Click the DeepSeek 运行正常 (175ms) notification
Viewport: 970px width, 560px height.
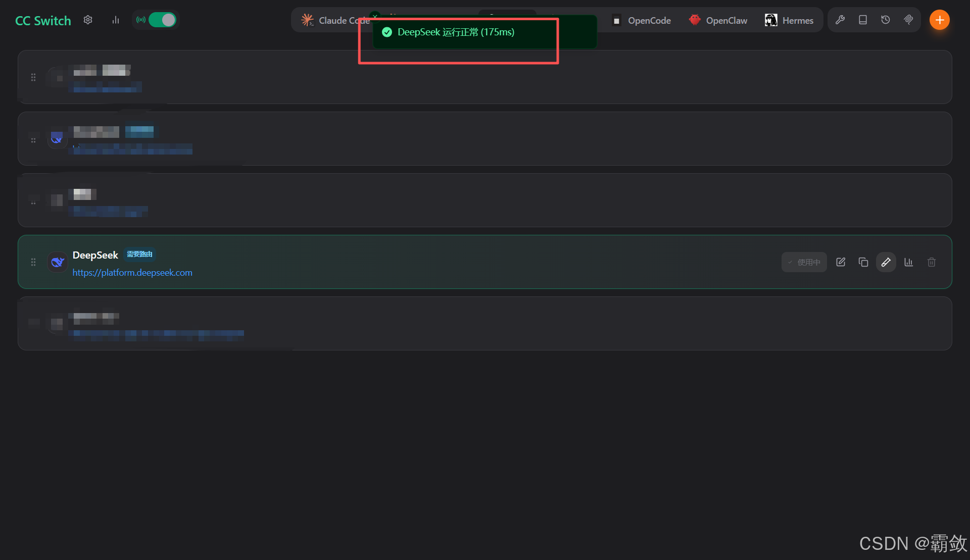485,32
